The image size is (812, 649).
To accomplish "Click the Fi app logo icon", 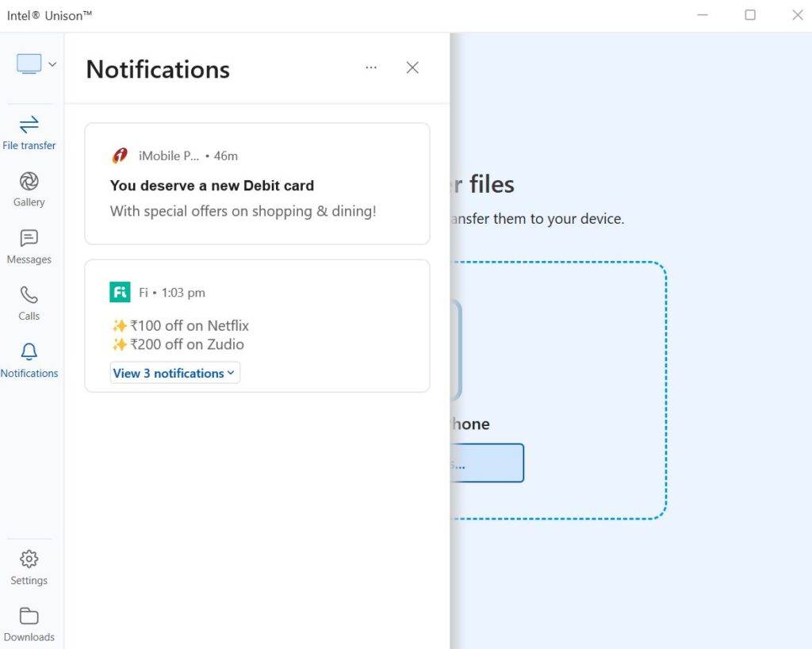I will pyautogui.click(x=120, y=292).
